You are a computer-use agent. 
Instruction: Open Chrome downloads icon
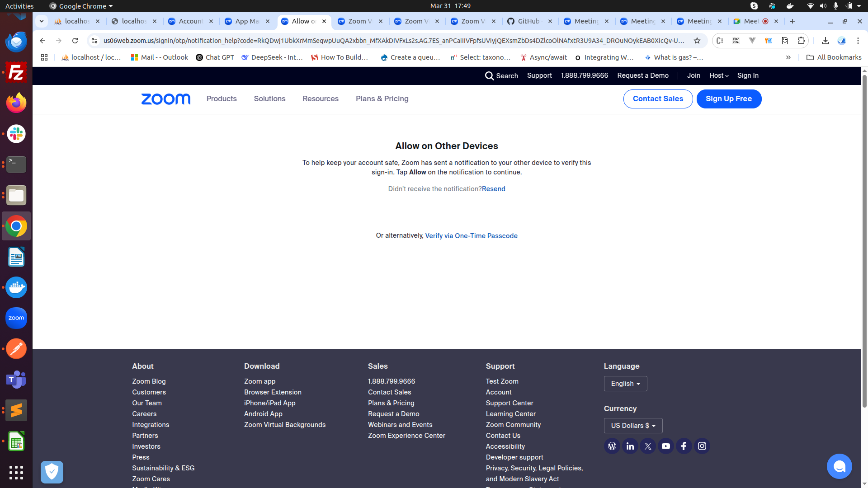point(826,41)
